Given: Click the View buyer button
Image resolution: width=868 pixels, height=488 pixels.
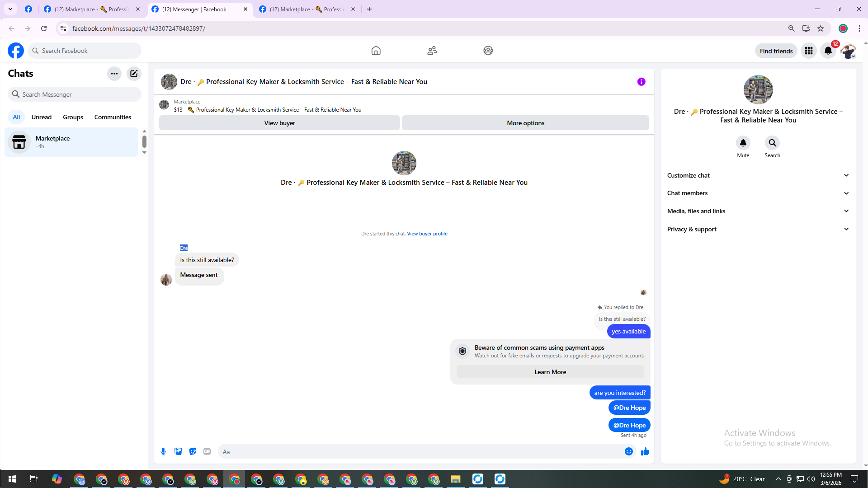Looking at the screenshot, I should [279, 123].
